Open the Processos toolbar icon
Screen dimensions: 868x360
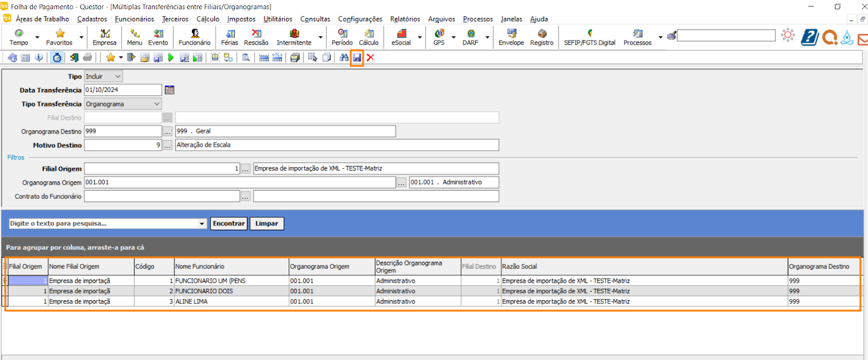click(637, 37)
